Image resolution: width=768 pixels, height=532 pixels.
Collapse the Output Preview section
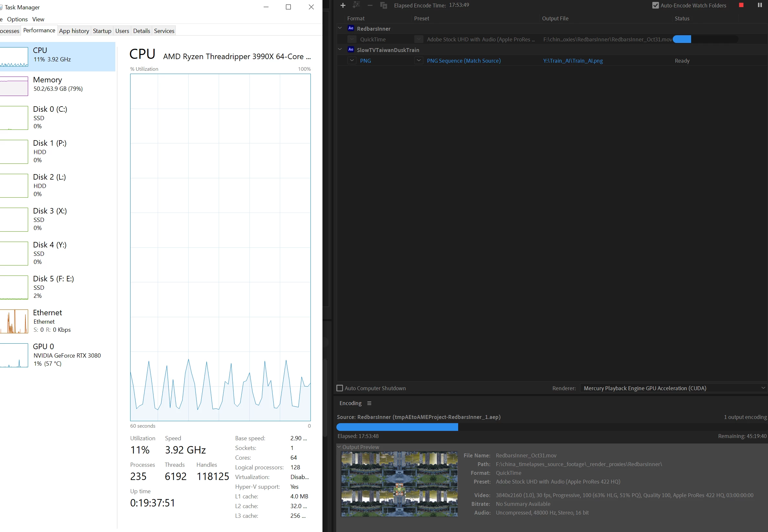(x=339, y=447)
